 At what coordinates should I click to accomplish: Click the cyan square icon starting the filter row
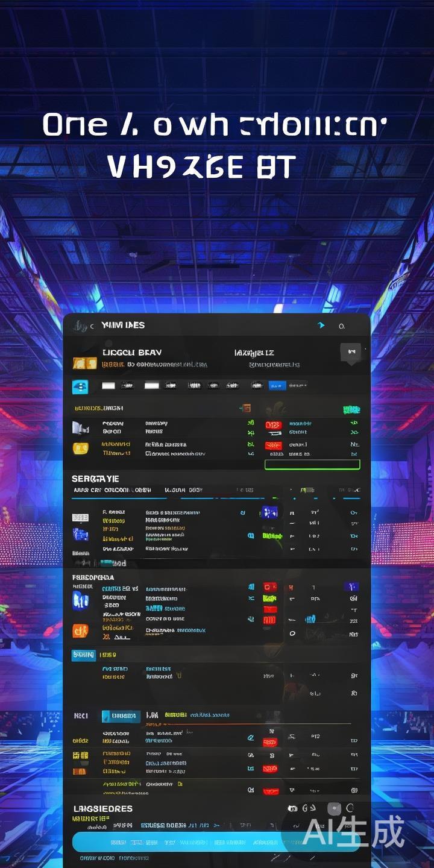80,387
